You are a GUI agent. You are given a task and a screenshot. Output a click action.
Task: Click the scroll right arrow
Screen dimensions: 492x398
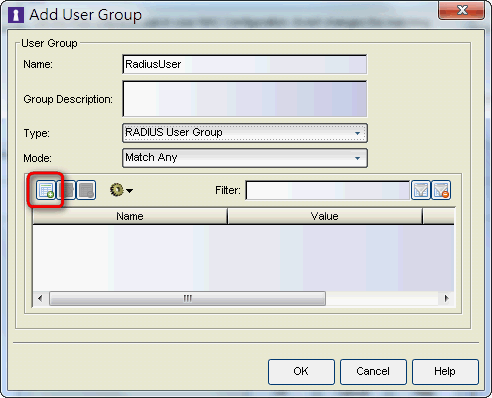[x=446, y=298]
